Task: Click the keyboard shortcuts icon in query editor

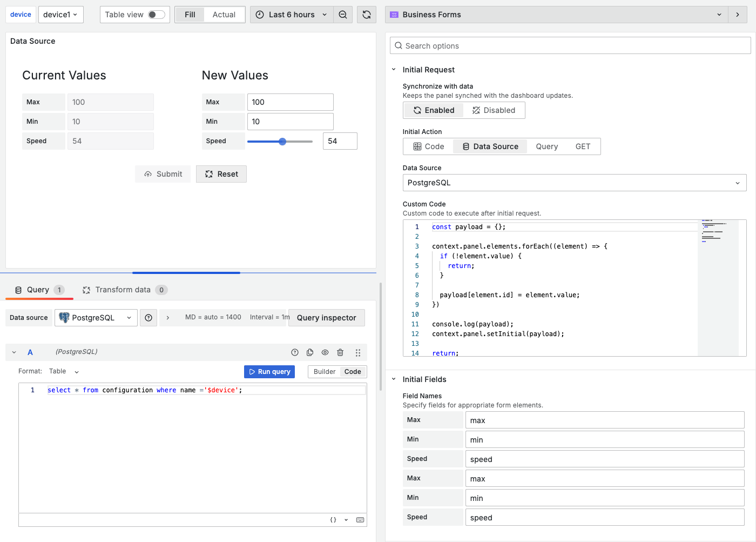Action: [360, 519]
